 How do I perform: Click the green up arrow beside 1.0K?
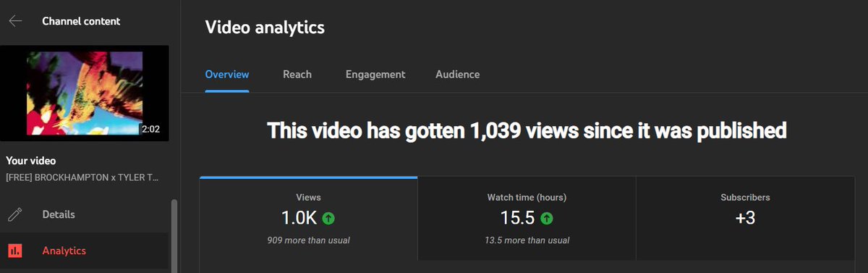click(329, 217)
